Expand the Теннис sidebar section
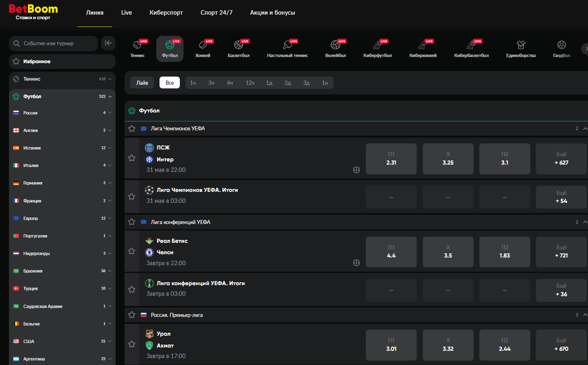This screenshot has height=365, width=588. point(110,79)
